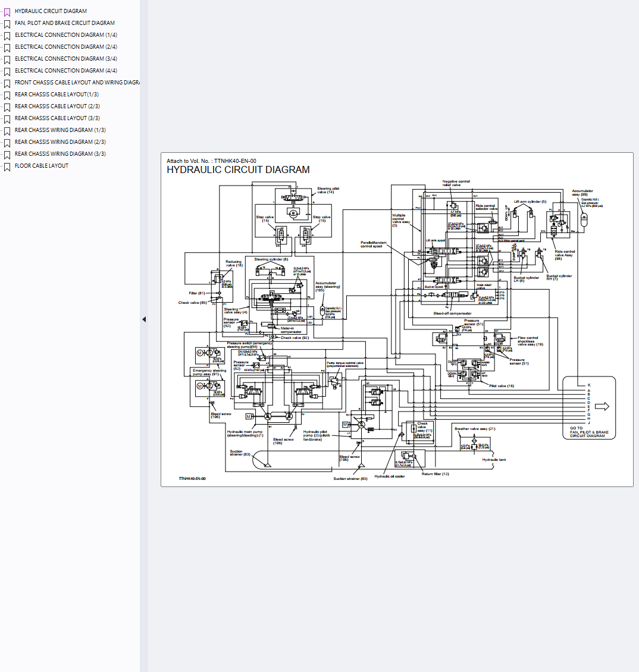Click bookmark icon beside ELECTRICAL CONNECTION DIAGRAM (1/4)

point(7,36)
